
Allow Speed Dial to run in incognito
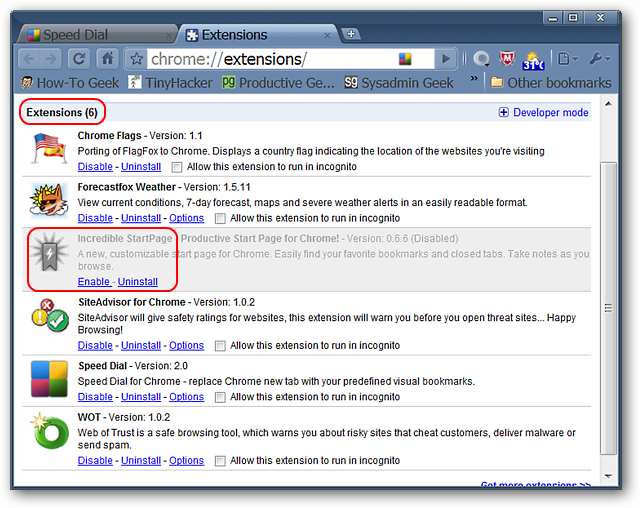(220, 397)
